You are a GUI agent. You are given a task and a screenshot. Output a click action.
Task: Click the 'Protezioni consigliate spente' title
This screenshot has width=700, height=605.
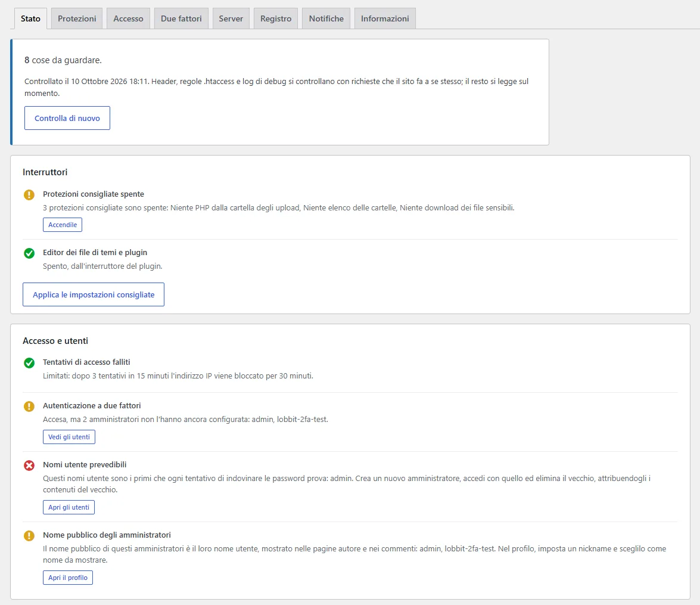94,194
